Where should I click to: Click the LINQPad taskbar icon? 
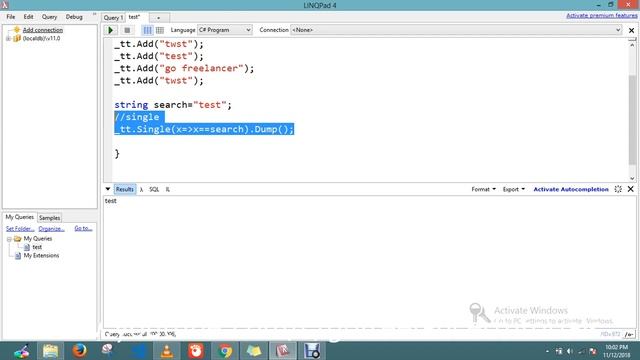point(283,351)
